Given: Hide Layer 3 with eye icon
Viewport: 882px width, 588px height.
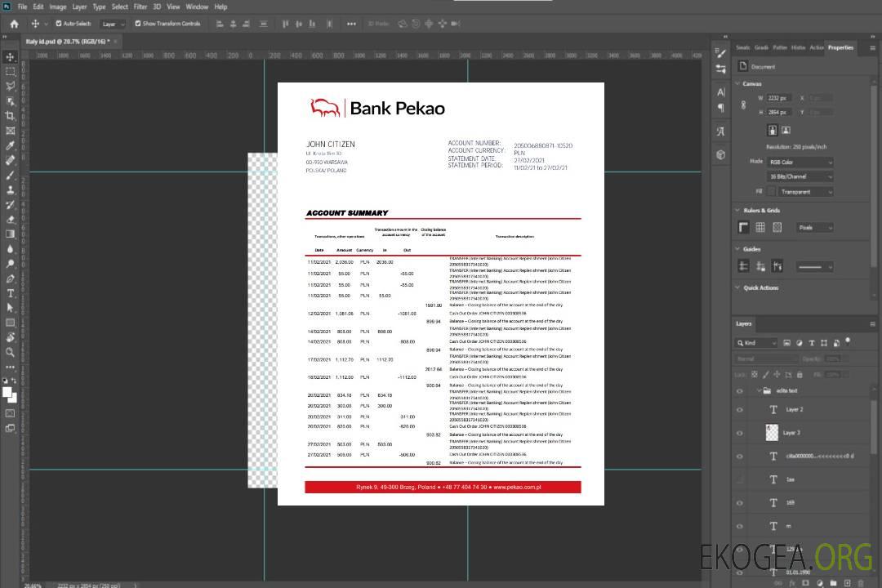Looking at the screenshot, I should 740,434.
